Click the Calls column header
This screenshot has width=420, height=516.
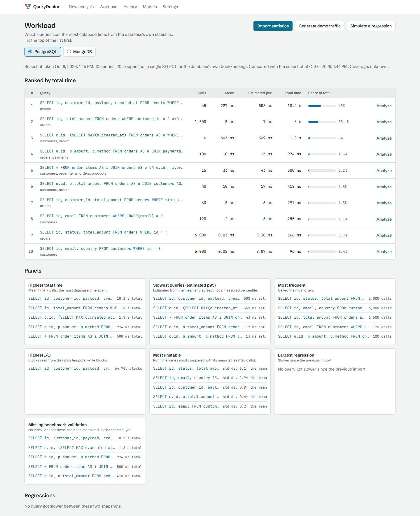point(202,93)
